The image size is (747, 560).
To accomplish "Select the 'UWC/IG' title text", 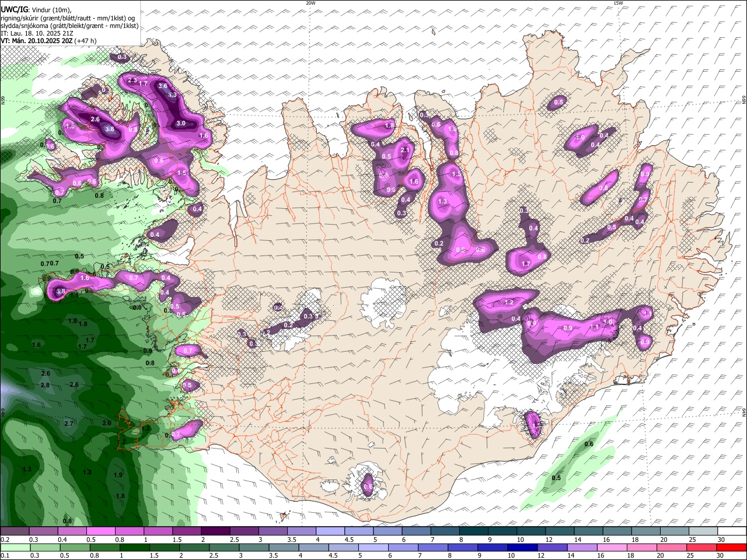I will click(x=14, y=9).
